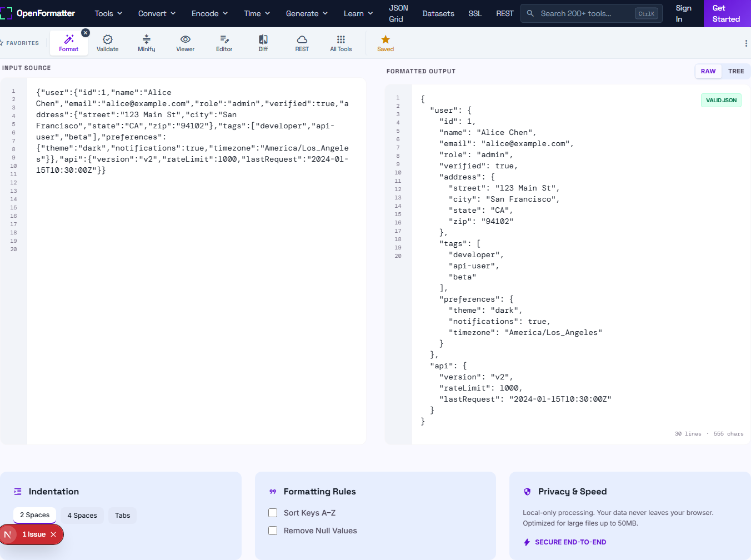
Task: Expand the Time dropdown menu
Action: coord(257,13)
